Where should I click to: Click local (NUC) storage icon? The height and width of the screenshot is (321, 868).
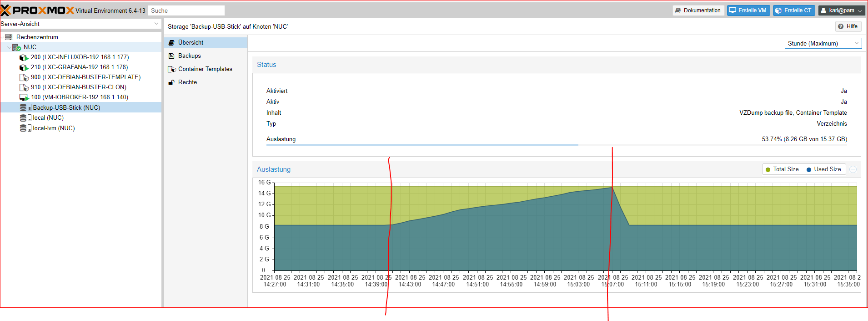coord(25,117)
